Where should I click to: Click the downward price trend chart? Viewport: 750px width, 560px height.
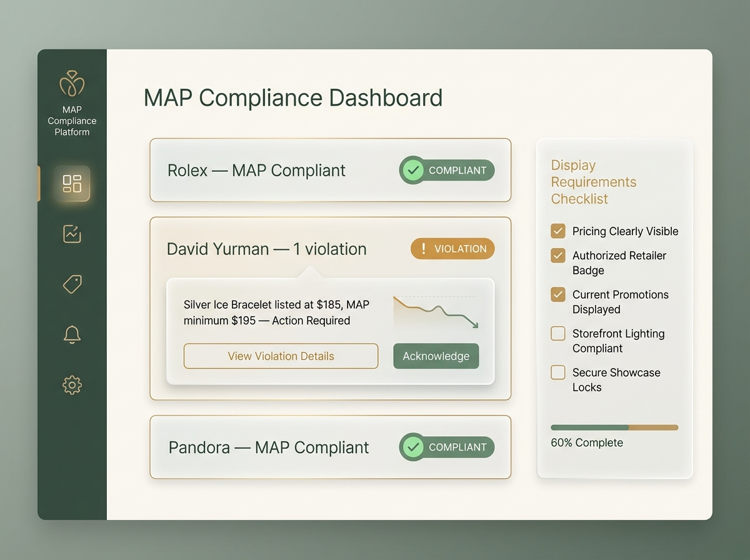pyautogui.click(x=436, y=312)
